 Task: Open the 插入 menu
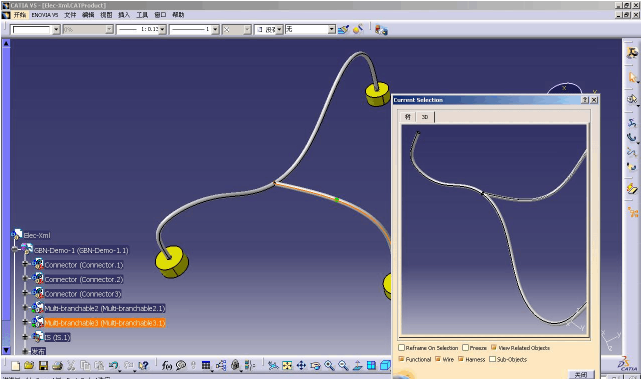(124, 15)
